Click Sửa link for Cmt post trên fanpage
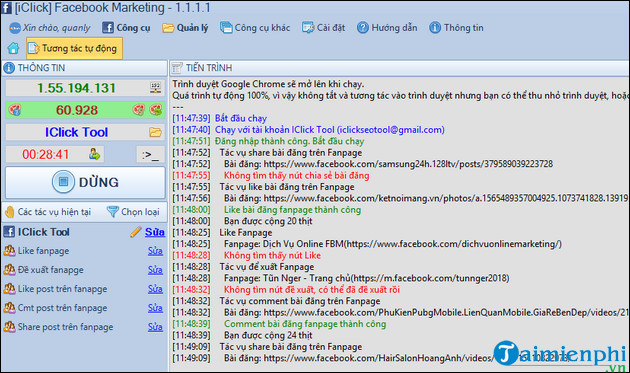 pyautogui.click(x=155, y=307)
